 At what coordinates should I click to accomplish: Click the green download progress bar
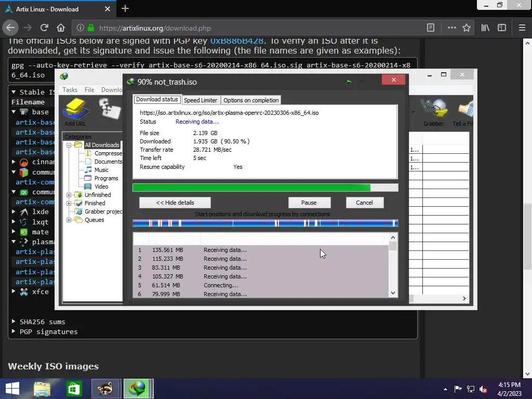(265, 188)
